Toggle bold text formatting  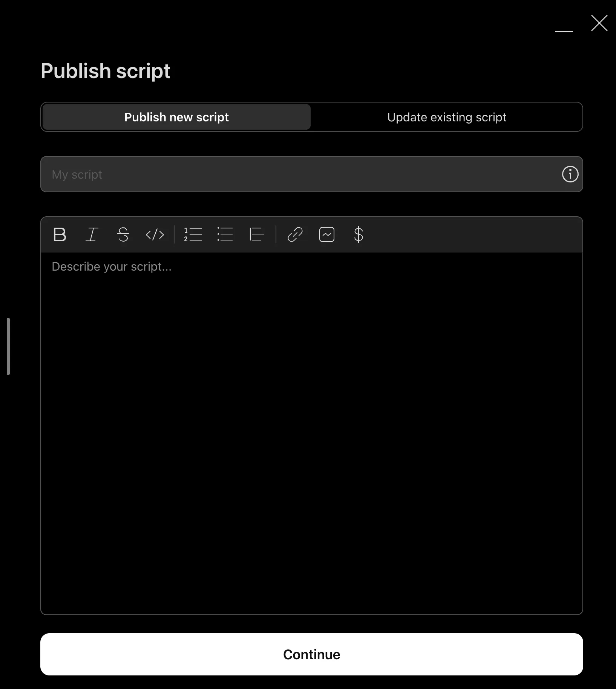[60, 234]
